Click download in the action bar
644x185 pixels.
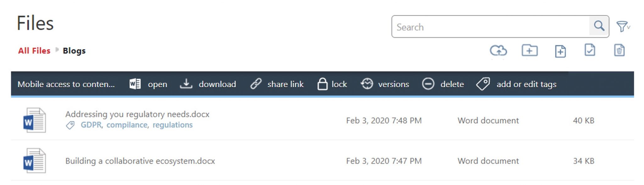[x=208, y=84]
